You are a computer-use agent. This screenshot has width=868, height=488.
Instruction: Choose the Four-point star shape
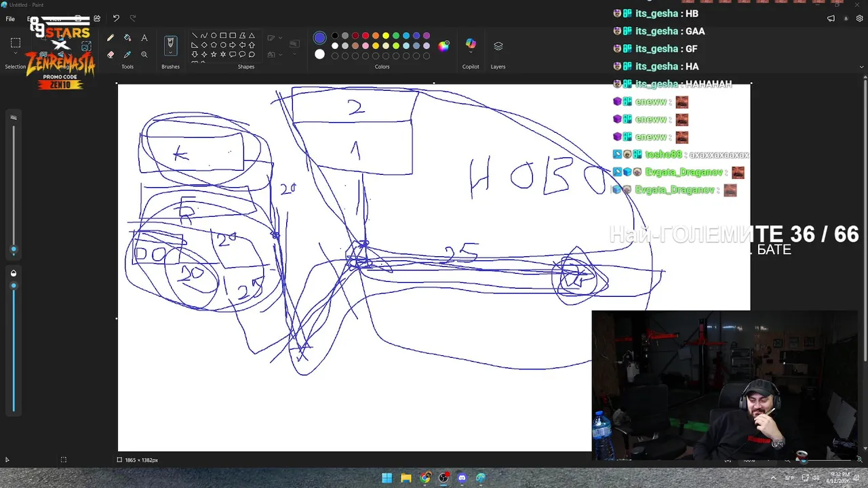click(x=204, y=54)
